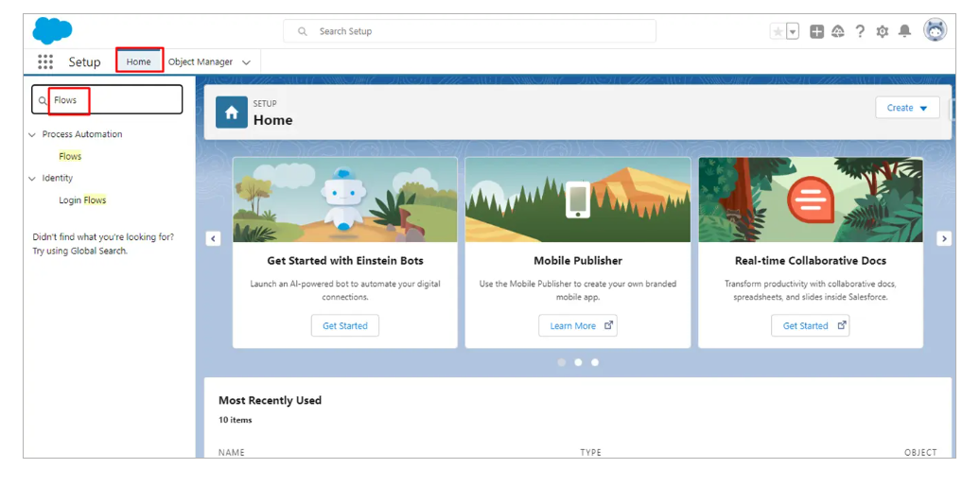Open the Help question mark icon

860,32
